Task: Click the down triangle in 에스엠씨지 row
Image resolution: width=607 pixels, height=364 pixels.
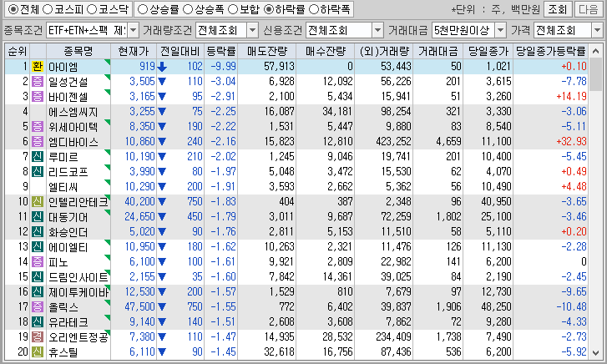Action: coord(162,112)
